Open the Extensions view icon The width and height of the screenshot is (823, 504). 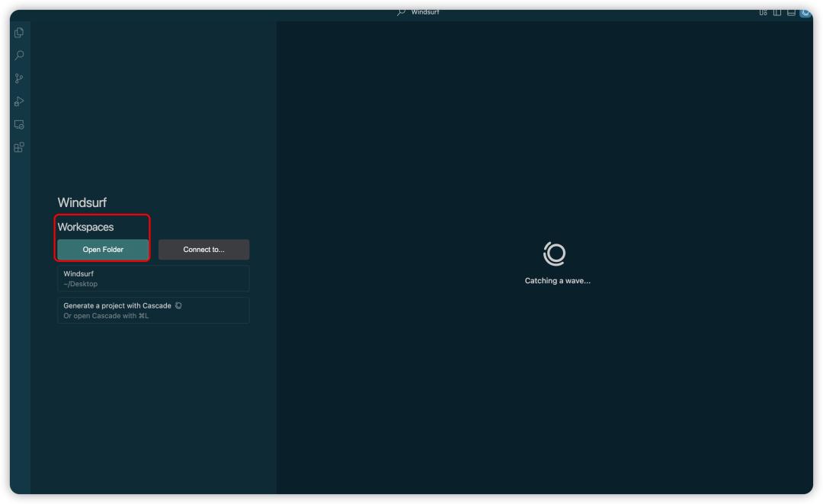point(18,146)
